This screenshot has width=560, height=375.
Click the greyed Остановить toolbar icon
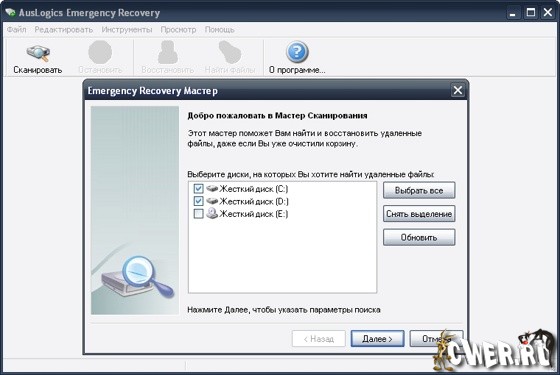click(100, 52)
